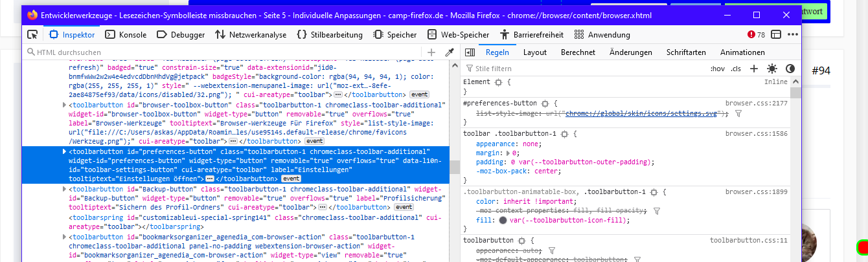This screenshot has height=262, width=868.
Task: Toggle dark color scheme simulation icon
Action: (790, 69)
